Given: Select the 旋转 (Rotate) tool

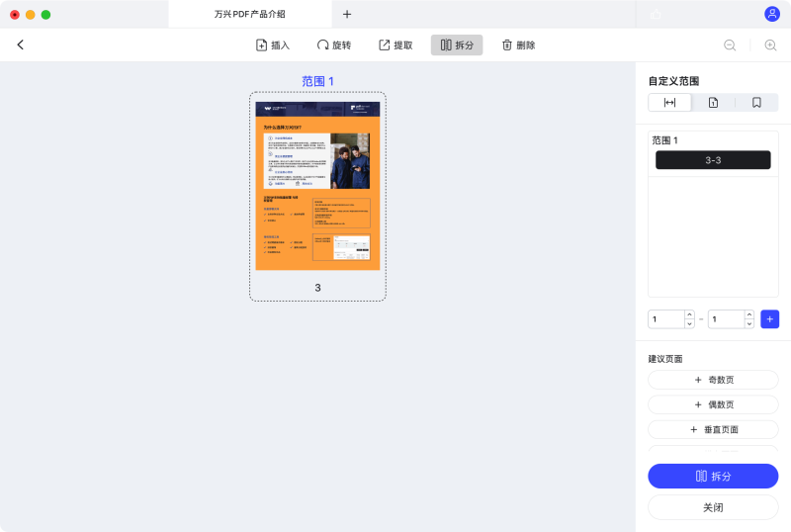Looking at the screenshot, I should pyautogui.click(x=333, y=44).
